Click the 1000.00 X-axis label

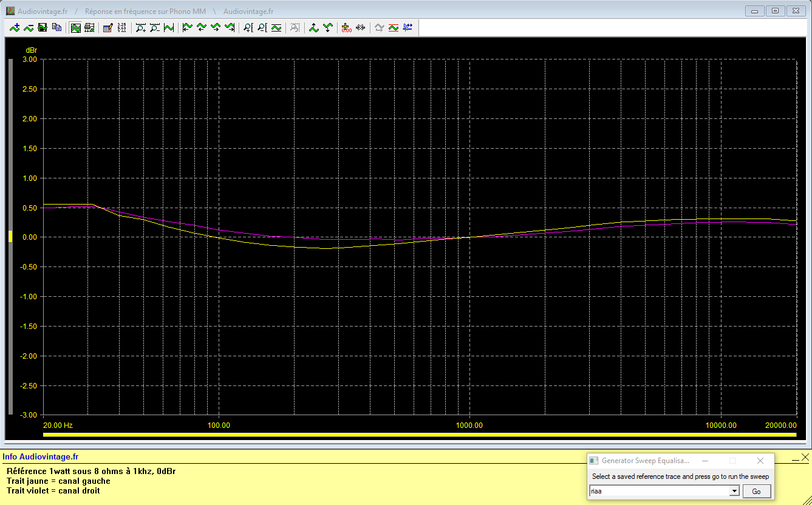click(469, 425)
